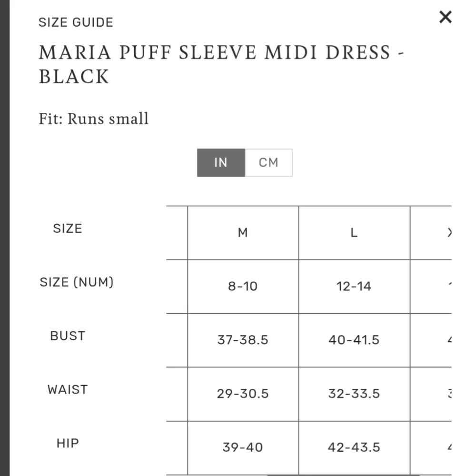Select the IN unit option

click(221, 162)
